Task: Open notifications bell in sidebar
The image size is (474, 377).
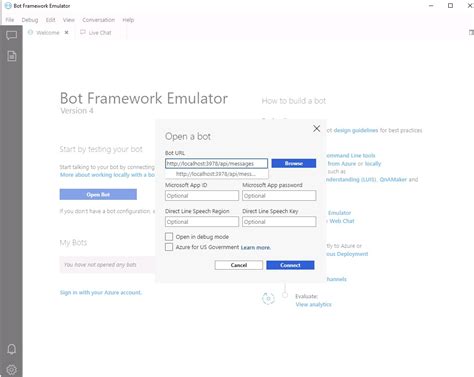Action: tap(12, 349)
